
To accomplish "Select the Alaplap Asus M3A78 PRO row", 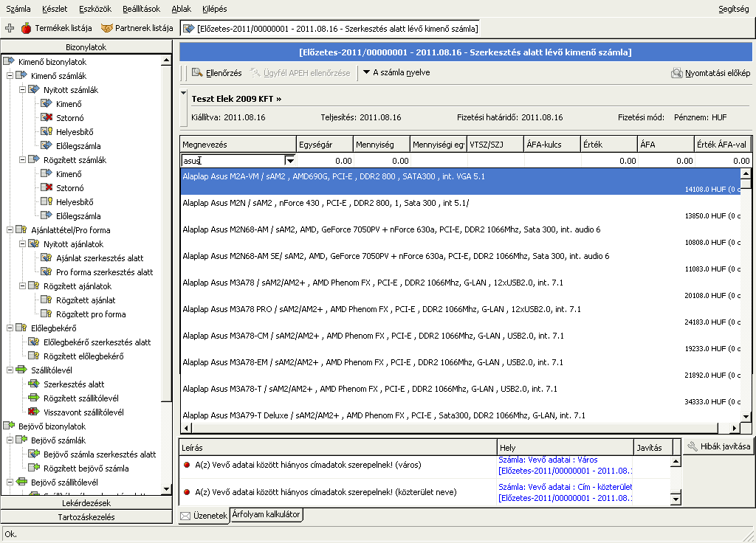I will (x=461, y=315).
